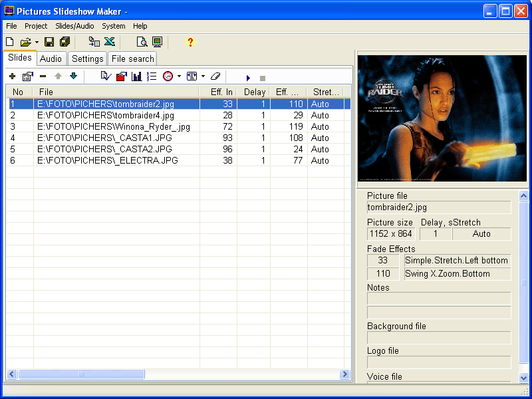This screenshot has height=399, width=532.
Task: Click the gray move slide up arrow
Action: point(58,76)
